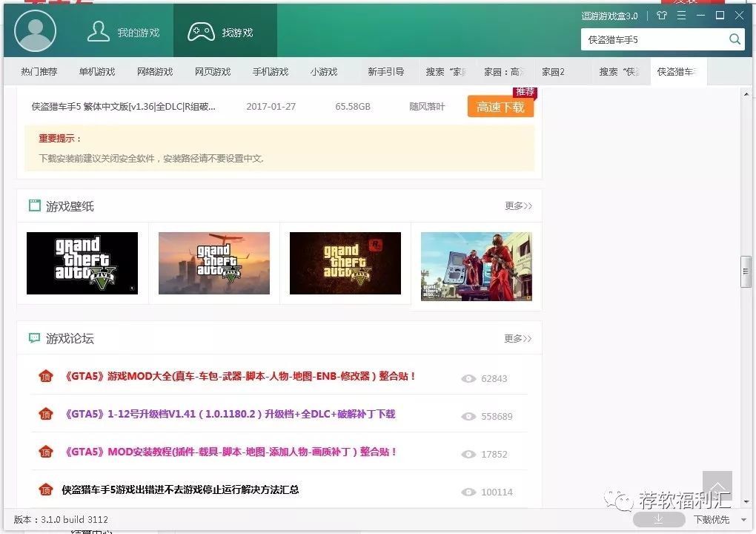Click the speech-bubble icon beside 游戏论坛
756x534 pixels.
click(34, 338)
